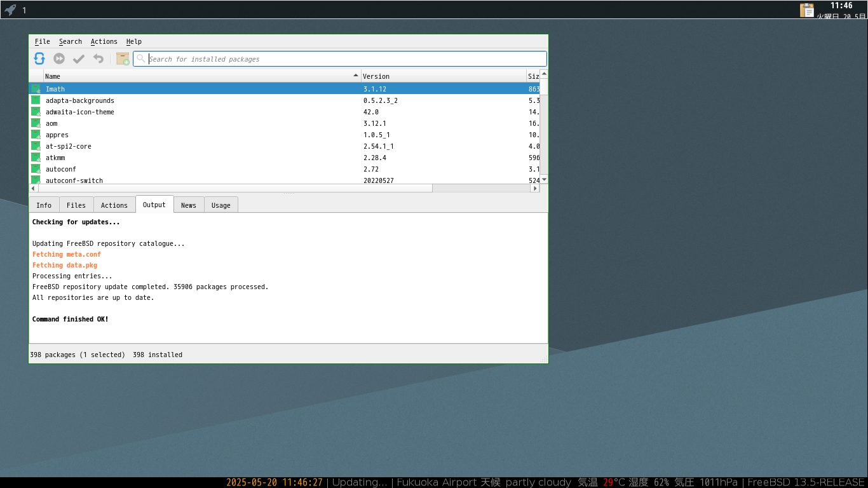Click the status icon beside autoconf-switch
The height and width of the screenshot is (488, 868).
[x=36, y=180]
